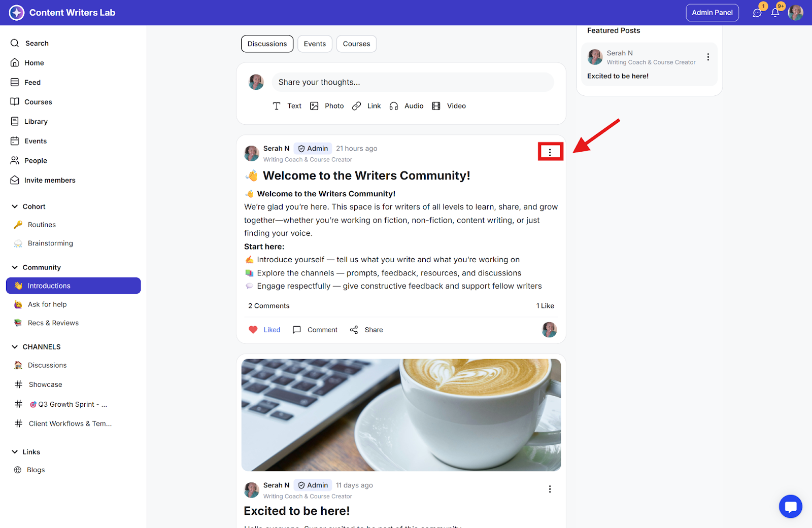The image size is (812, 528).
Task: Unlike the Welcome post heart
Action: point(253,330)
